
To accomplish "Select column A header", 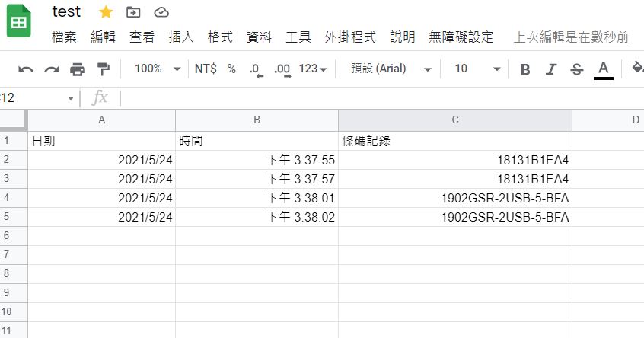I will (x=101, y=120).
